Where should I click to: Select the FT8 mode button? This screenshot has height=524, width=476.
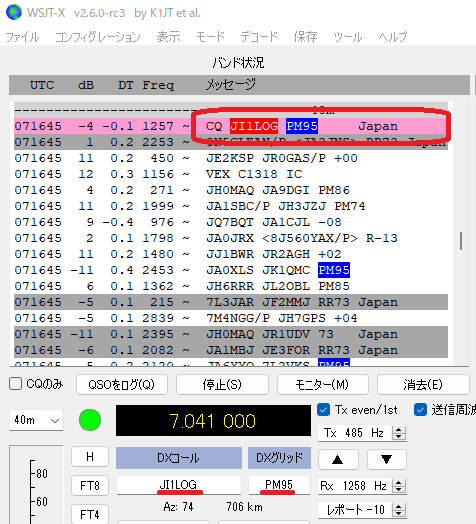pos(90,485)
